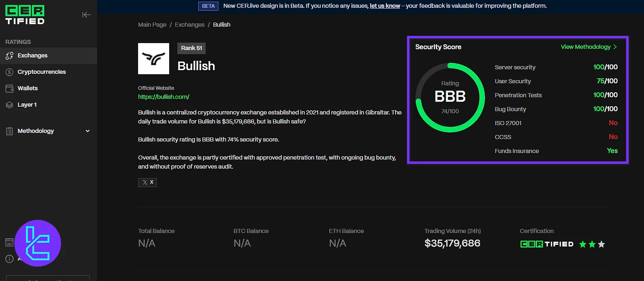This screenshot has height=281, width=644.
Task: Open Cryptocurrencies in the sidebar menu
Action: click(48, 72)
